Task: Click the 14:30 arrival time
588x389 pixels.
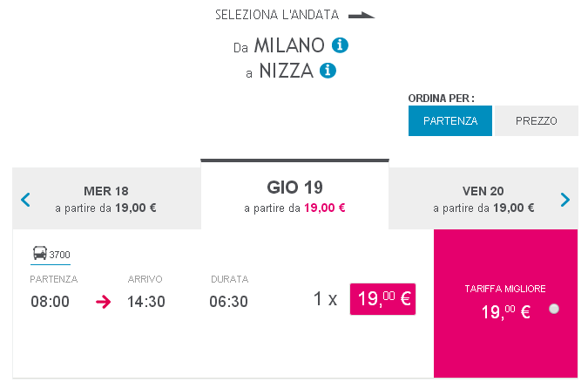Action: click(x=146, y=302)
